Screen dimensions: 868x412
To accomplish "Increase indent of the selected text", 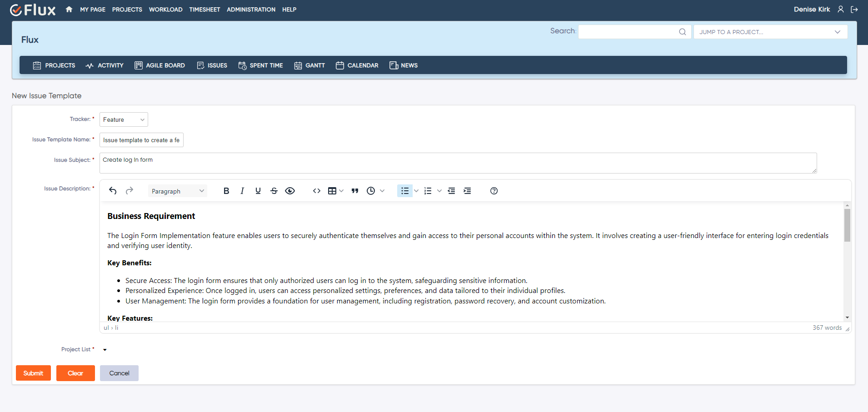I will coord(468,191).
